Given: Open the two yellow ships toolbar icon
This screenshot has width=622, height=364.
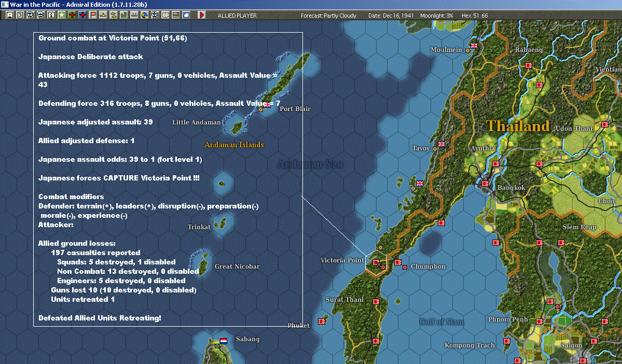Looking at the screenshot, I should 113,15.
